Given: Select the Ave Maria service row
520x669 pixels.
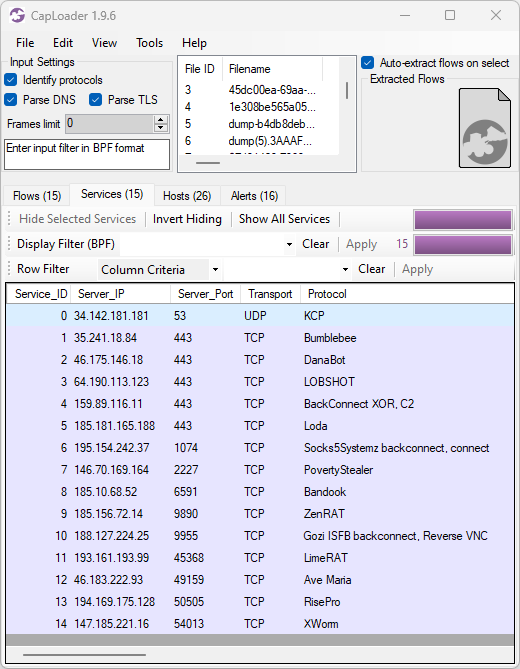Looking at the screenshot, I should (260, 580).
